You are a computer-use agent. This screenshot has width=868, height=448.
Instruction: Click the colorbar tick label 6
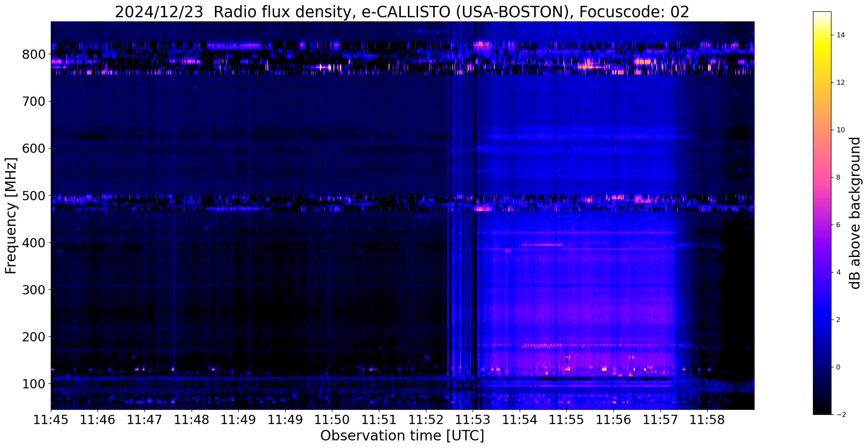click(x=839, y=225)
